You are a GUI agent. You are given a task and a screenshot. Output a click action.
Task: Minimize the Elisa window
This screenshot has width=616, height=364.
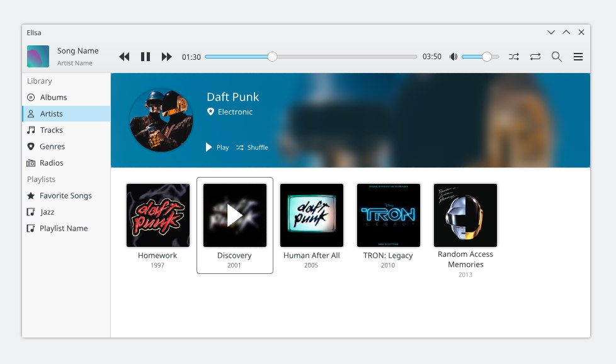point(551,32)
